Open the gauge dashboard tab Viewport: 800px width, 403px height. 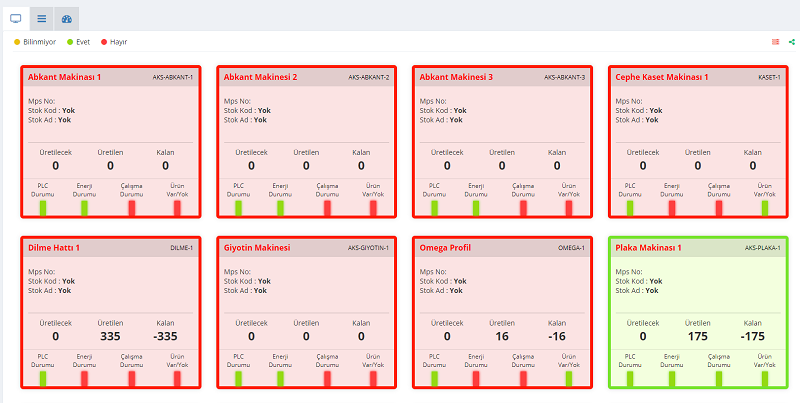click(x=66, y=18)
